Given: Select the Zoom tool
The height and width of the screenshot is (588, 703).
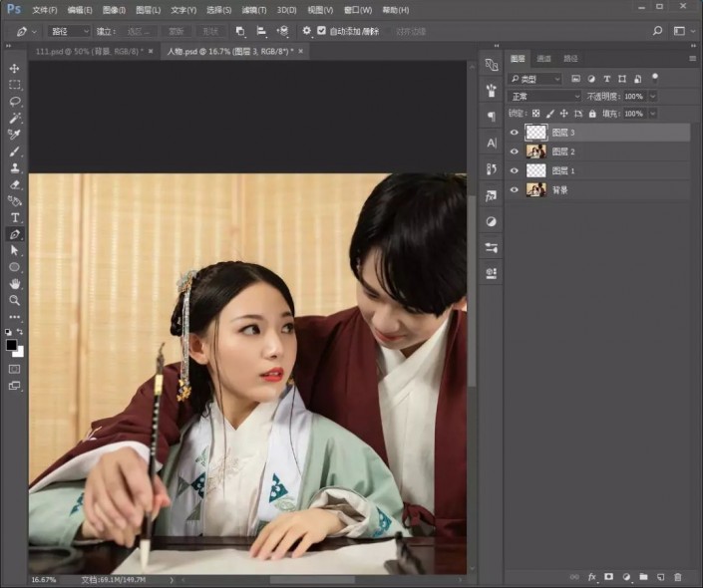Looking at the screenshot, I should [x=14, y=300].
